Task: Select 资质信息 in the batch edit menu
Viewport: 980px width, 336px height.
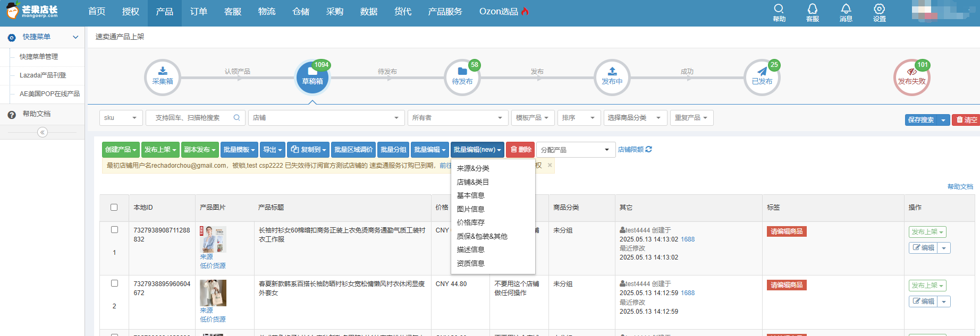Action: click(x=471, y=263)
